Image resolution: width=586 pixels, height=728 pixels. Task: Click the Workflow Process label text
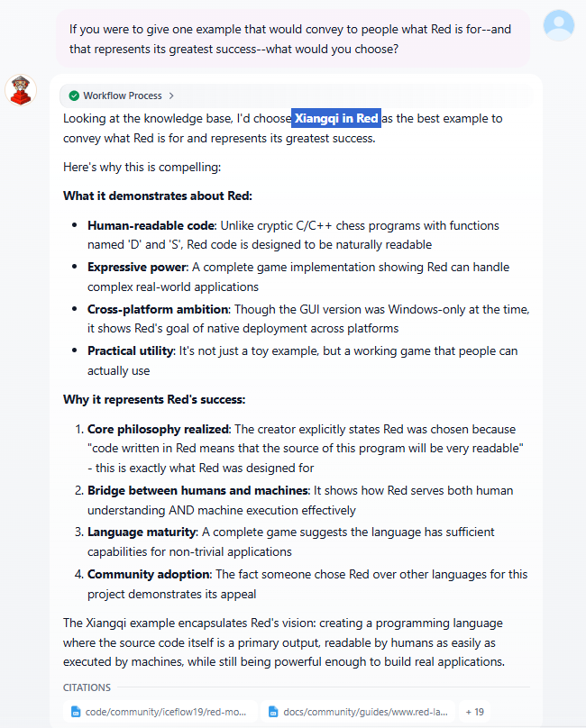coord(122,96)
